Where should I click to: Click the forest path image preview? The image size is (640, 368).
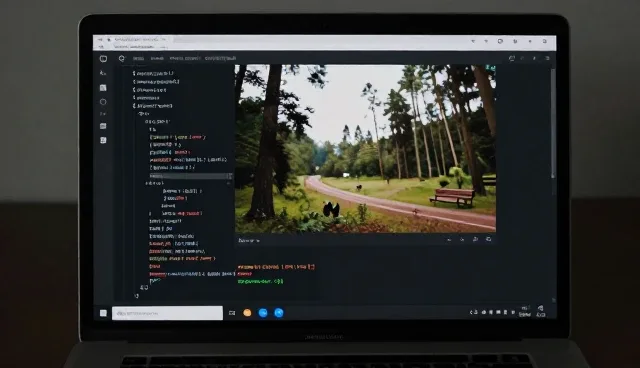point(365,149)
